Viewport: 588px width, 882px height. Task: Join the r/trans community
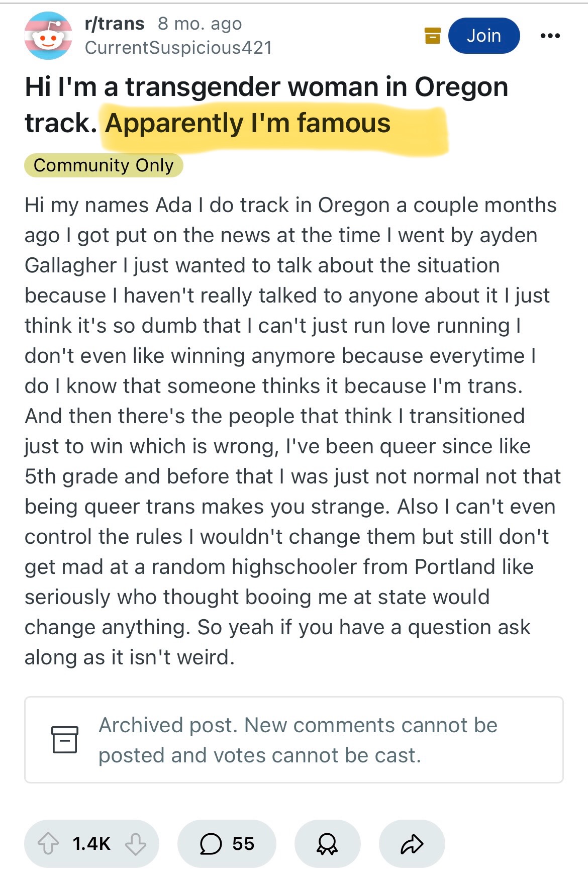point(483,36)
